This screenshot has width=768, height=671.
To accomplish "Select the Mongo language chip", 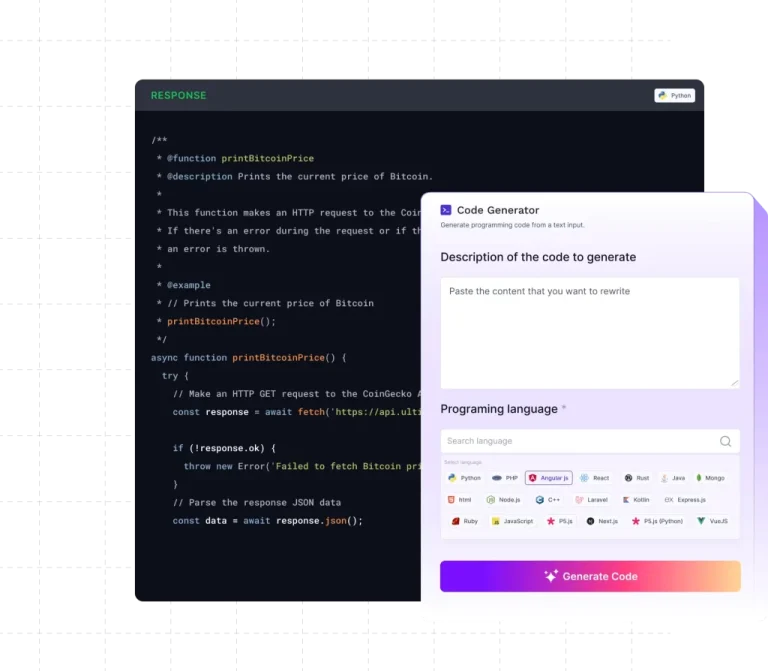I will [x=711, y=478].
